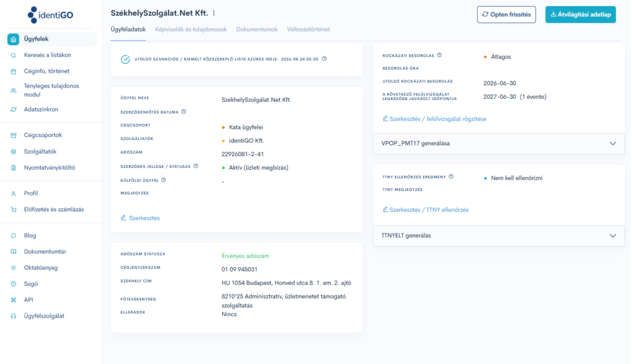Select the Ügyféladatok tab

point(128,30)
